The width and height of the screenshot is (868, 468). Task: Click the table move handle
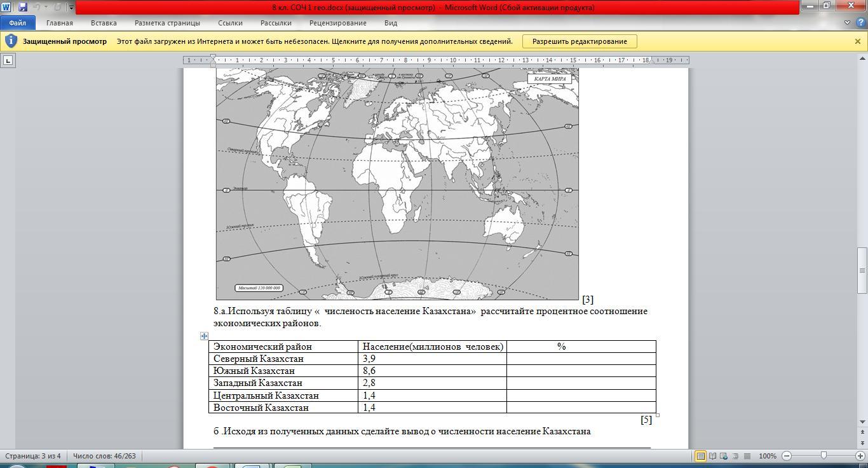[x=204, y=336]
